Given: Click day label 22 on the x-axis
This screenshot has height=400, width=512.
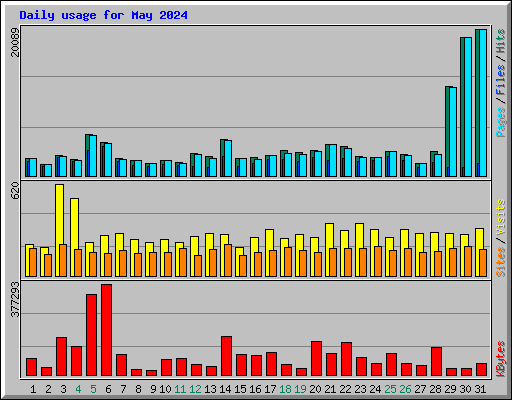Looking at the screenshot, I should (x=345, y=389).
